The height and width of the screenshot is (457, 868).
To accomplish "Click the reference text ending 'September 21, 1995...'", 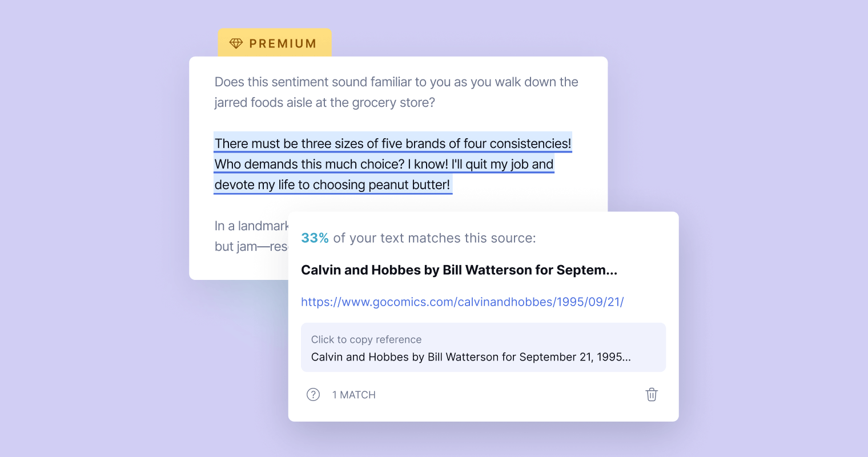I will click(471, 357).
